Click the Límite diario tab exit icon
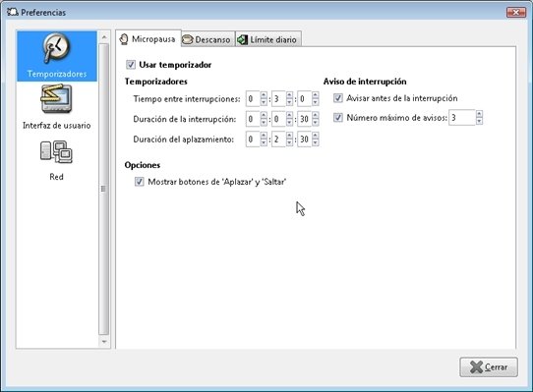533x392 pixels. point(242,39)
